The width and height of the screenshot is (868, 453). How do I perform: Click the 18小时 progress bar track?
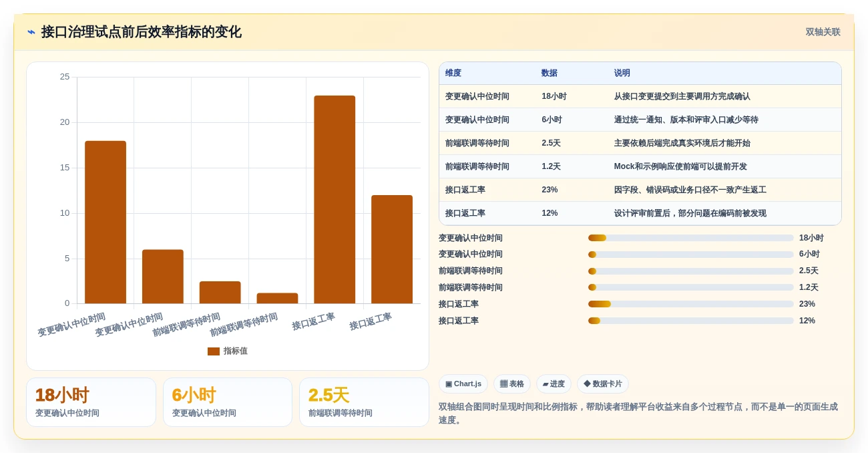691,238
